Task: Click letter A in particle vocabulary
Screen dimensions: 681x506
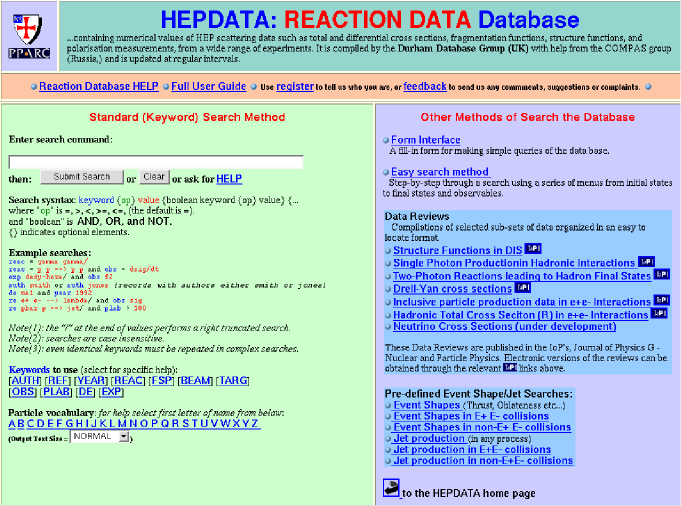Action: (12, 423)
